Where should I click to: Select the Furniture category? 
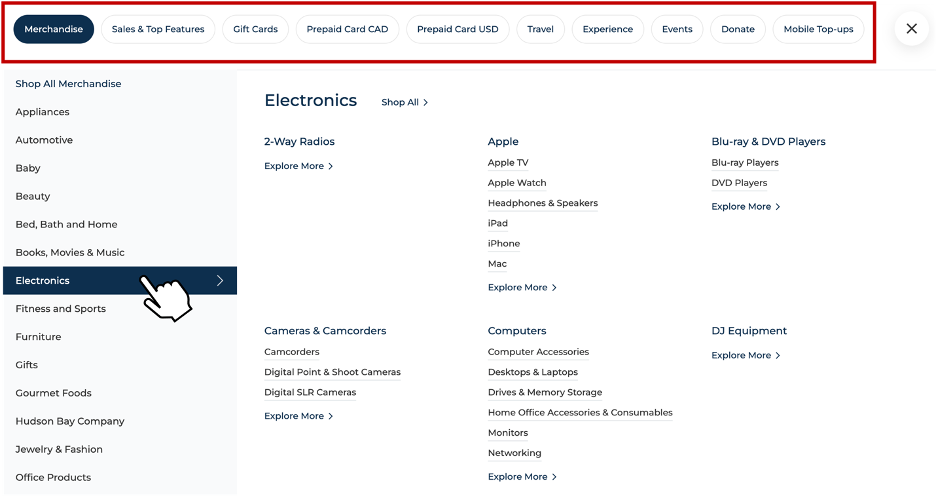coord(38,337)
